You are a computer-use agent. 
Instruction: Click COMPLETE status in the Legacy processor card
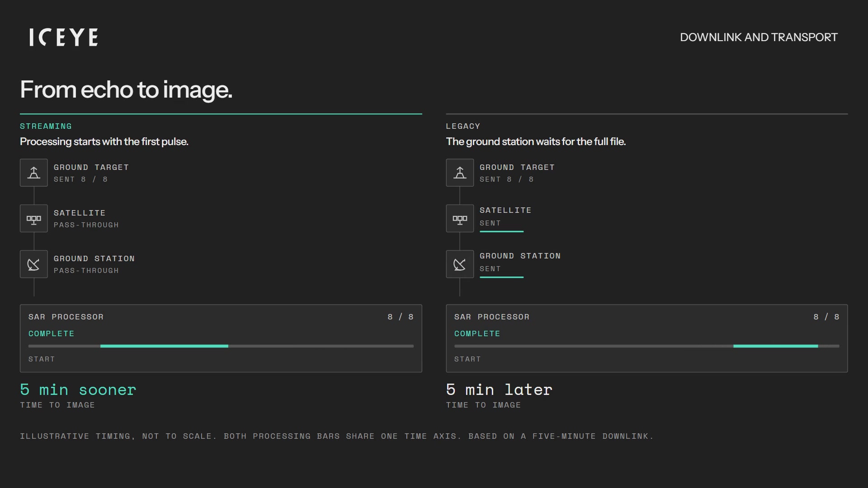coord(477,333)
